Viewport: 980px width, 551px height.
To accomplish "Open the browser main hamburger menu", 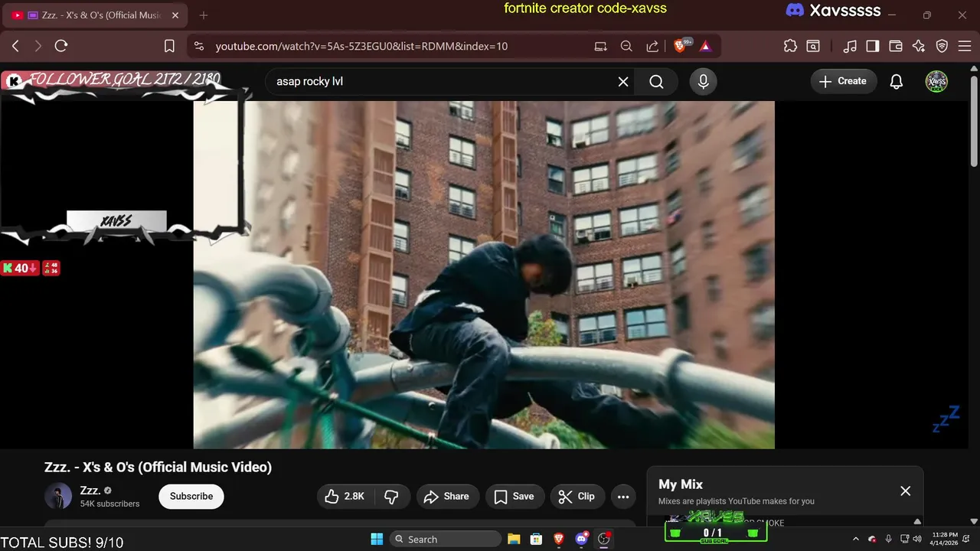I will [964, 46].
